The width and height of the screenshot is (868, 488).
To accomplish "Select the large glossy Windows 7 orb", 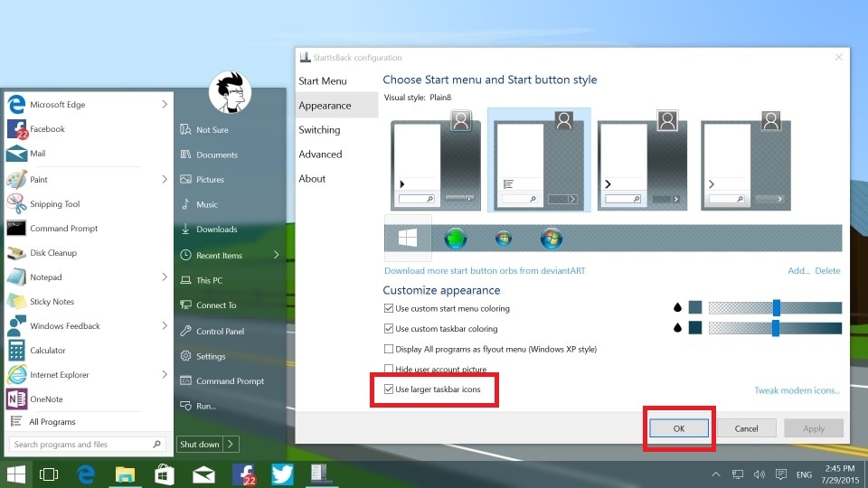I will [x=551, y=239].
